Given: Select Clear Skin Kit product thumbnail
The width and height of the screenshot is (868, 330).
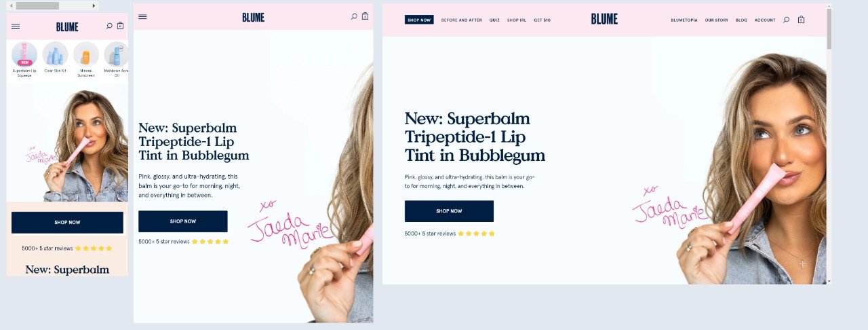Looking at the screenshot, I should point(55,58).
